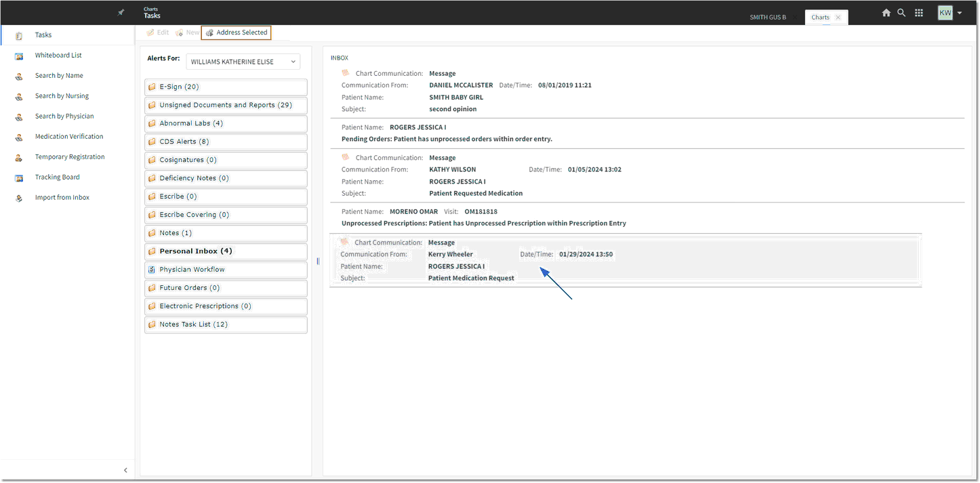The image size is (980, 483).
Task: Click the Patient Medication Request subject
Action: coord(471,278)
